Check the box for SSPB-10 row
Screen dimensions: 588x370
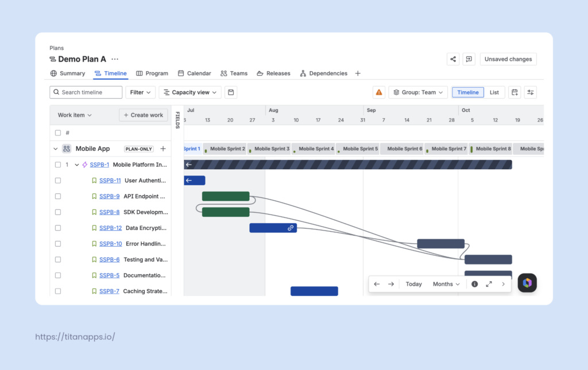point(58,244)
